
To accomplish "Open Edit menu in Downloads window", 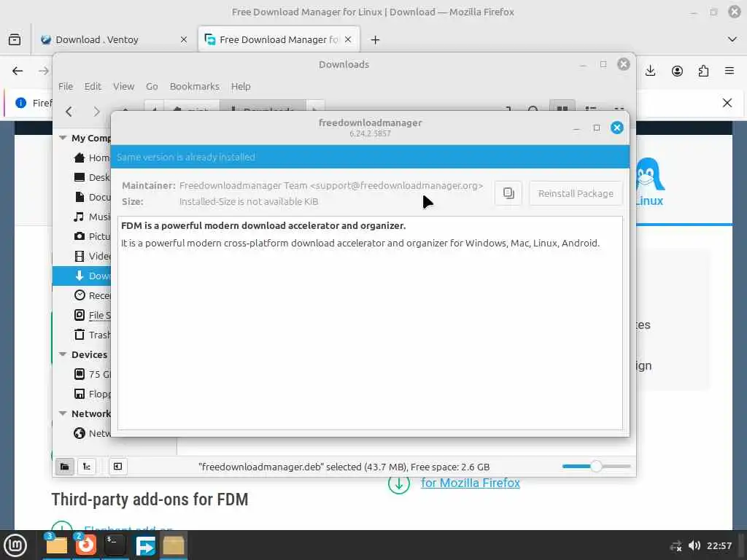I will (x=93, y=86).
